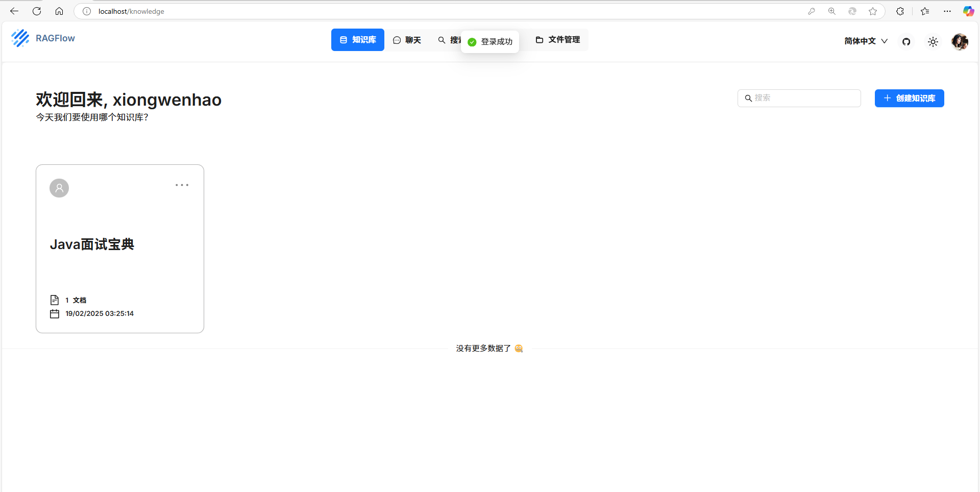This screenshot has width=980, height=492.
Task: Toggle the light/dark theme sun icon
Action: tap(933, 42)
